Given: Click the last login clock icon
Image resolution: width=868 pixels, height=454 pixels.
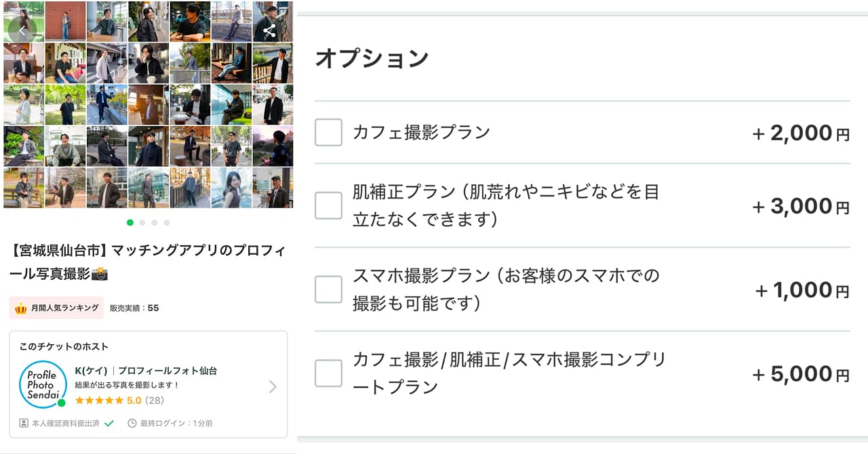Looking at the screenshot, I should [132, 424].
